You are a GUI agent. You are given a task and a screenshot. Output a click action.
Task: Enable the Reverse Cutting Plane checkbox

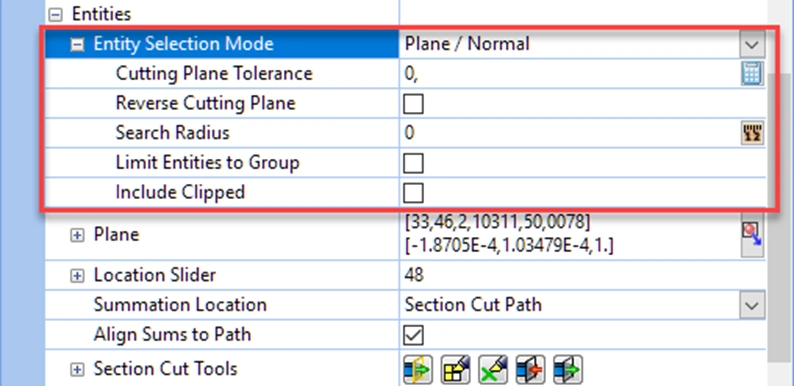[x=413, y=104]
